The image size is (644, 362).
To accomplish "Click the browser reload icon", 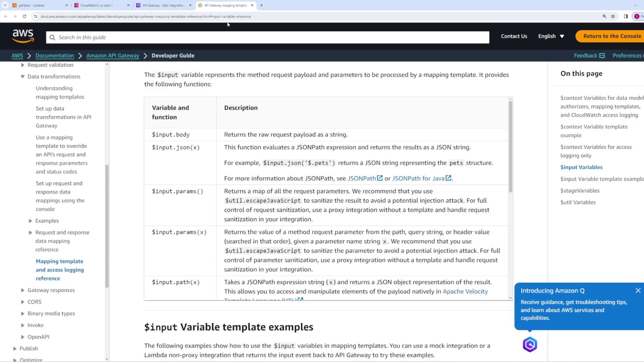I will 24,16.
